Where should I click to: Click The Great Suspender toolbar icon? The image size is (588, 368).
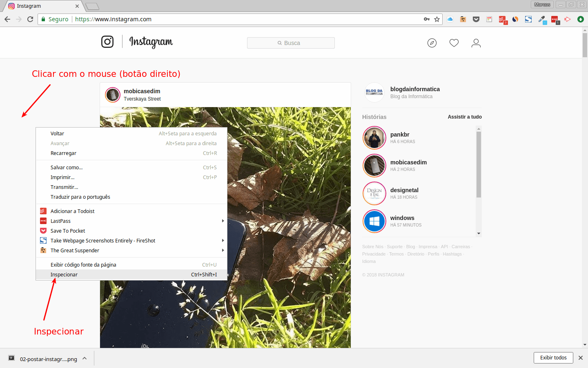463,19
